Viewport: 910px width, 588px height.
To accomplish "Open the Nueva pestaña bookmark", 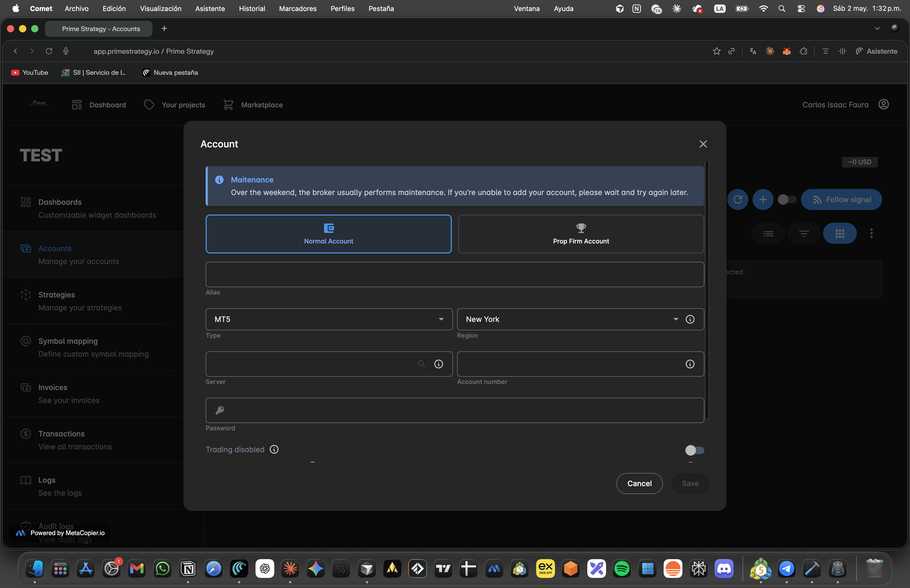I will pyautogui.click(x=170, y=73).
